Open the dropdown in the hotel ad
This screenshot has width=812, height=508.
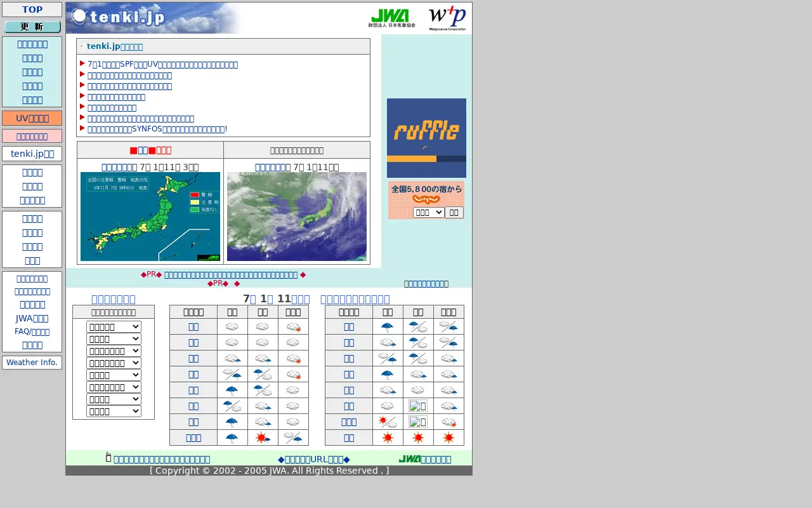[x=429, y=212]
